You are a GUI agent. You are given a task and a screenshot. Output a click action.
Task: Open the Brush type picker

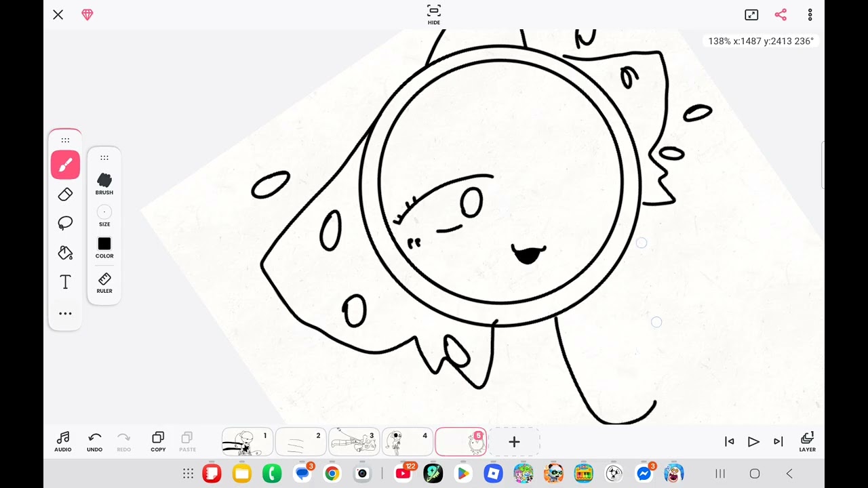click(x=104, y=184)
